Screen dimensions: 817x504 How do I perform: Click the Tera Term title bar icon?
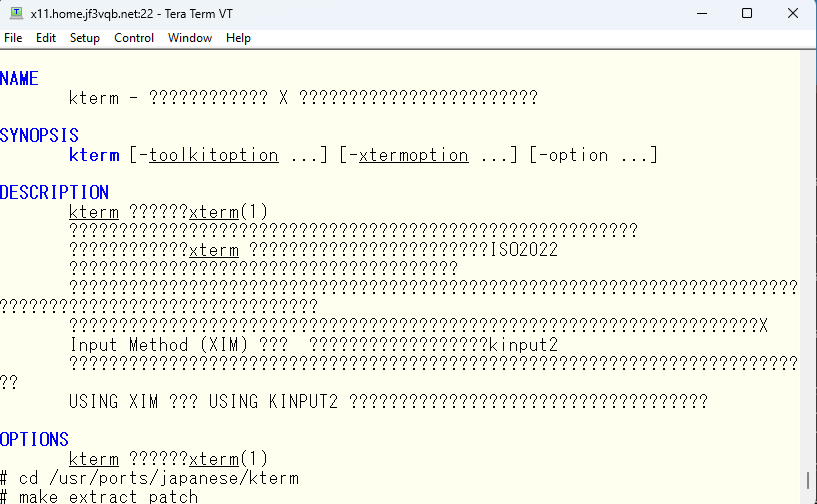[16, 13]
